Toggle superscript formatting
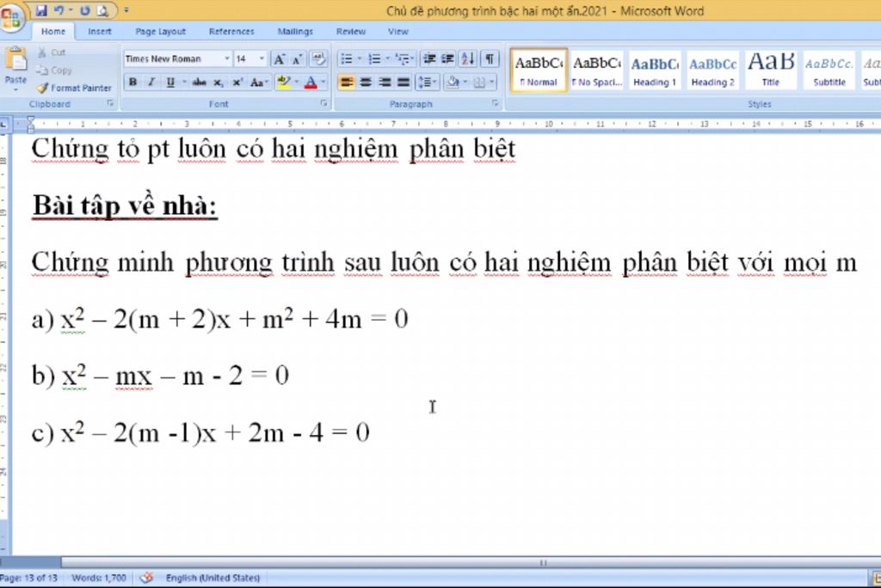The height and width of the screenshot is (588, 881). tap(237, 83)
